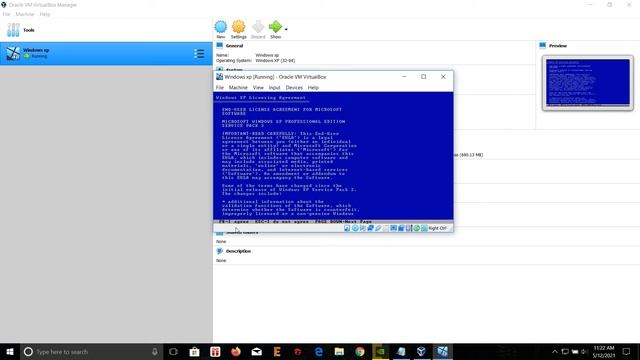Click the mouse integration status icon
Image resolution: width=640 pixels, height=360 pixels.
[417, 228]
